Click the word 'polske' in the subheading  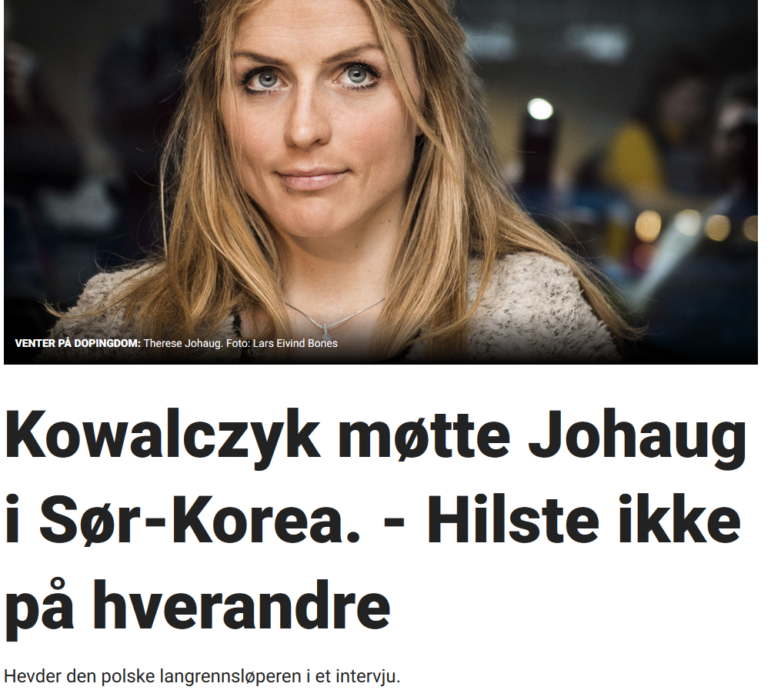pos(128,678)
